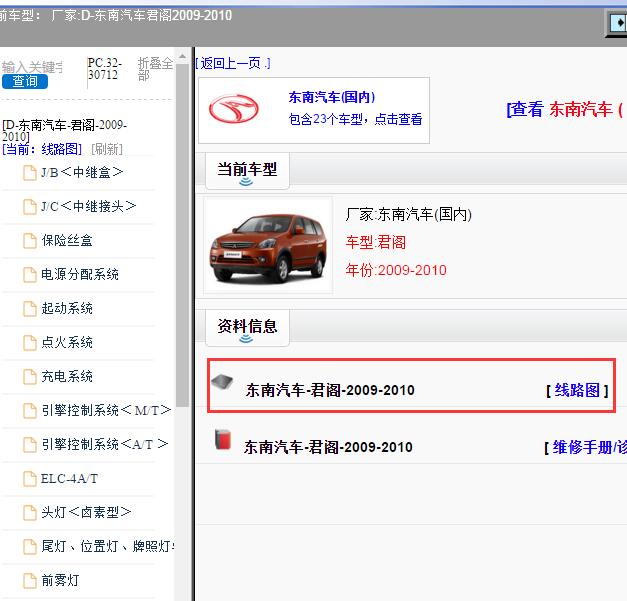Select 充电系统 in the tree
This screenshot has width=627, height=601.
[x=67, y=377]
